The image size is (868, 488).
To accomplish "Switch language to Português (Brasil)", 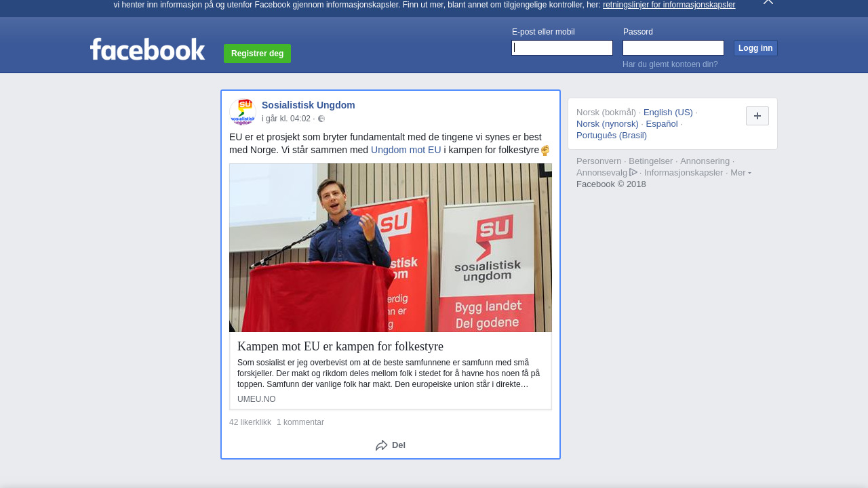I will point(612,136).
